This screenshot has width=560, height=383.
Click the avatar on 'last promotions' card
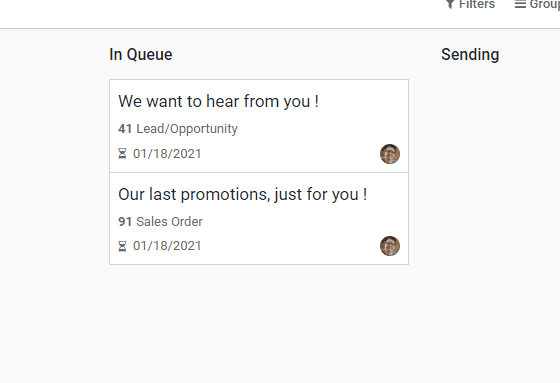390,246
